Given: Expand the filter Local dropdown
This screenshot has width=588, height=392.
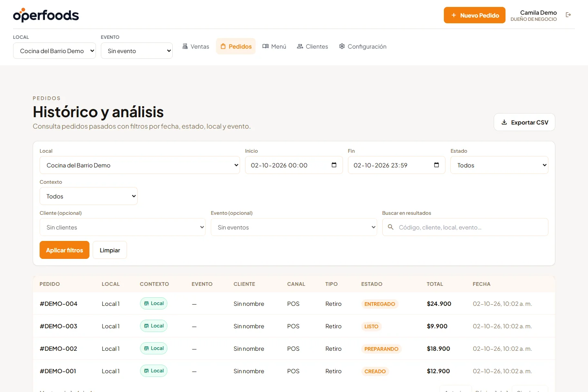Looking at the screenshot, I should 140,165.
